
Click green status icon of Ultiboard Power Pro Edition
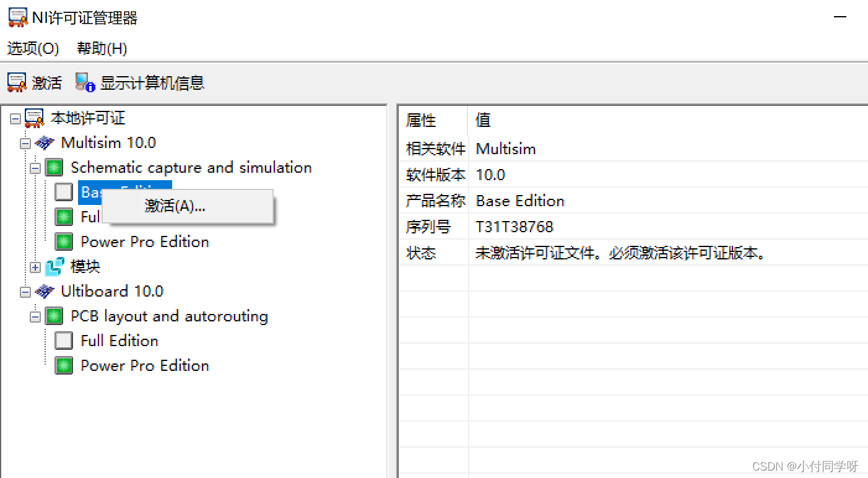coord(64,365)
